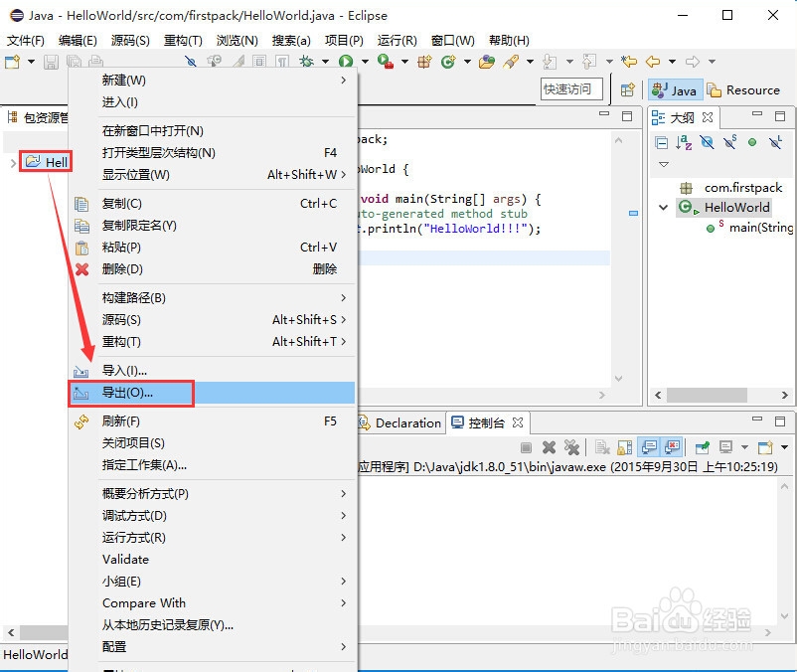Collapse HelloWorld class in Outline
Image resolution: width=797 pixels, height=672 pixels.
coord(663,208)
